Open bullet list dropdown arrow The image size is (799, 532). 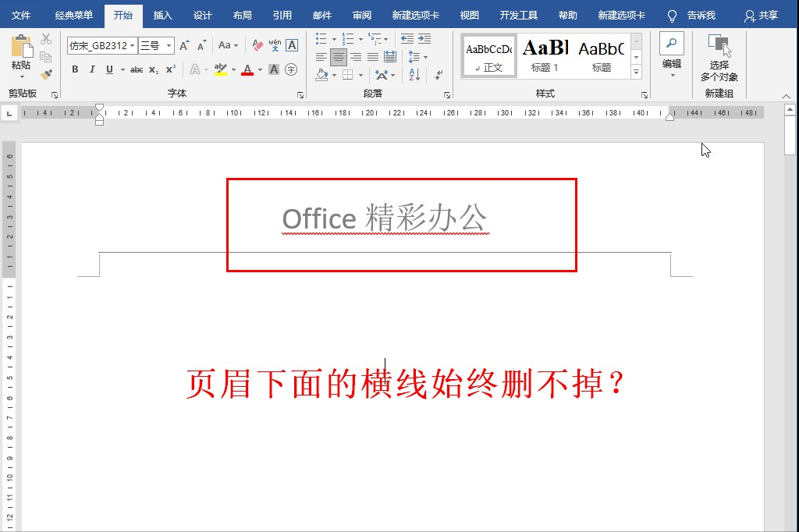[334, 39]
